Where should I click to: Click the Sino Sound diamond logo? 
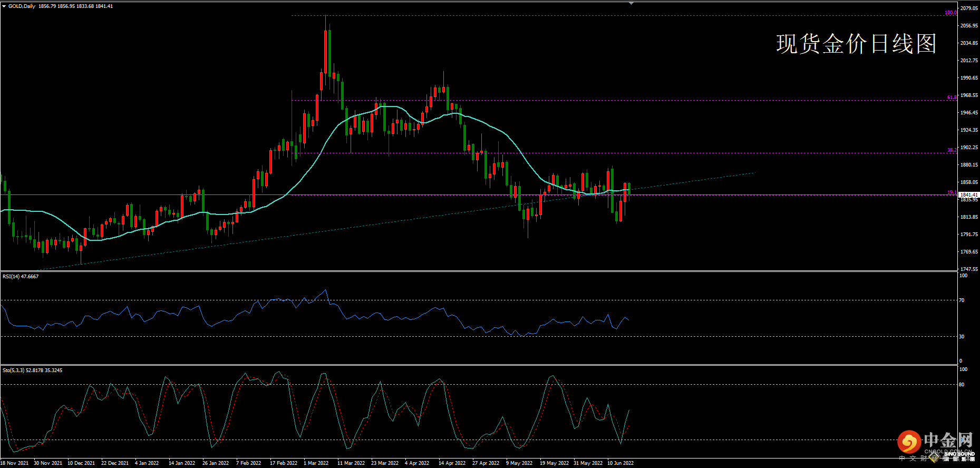[x=935, y=457]
